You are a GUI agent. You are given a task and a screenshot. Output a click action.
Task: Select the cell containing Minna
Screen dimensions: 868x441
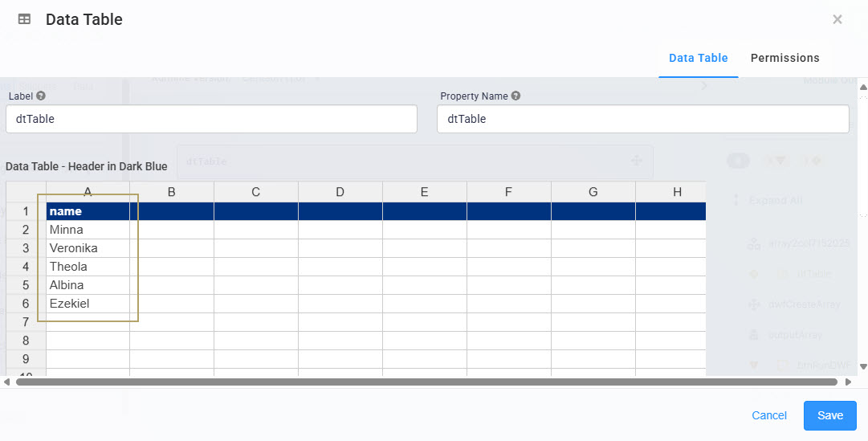[x=88, y=230]
